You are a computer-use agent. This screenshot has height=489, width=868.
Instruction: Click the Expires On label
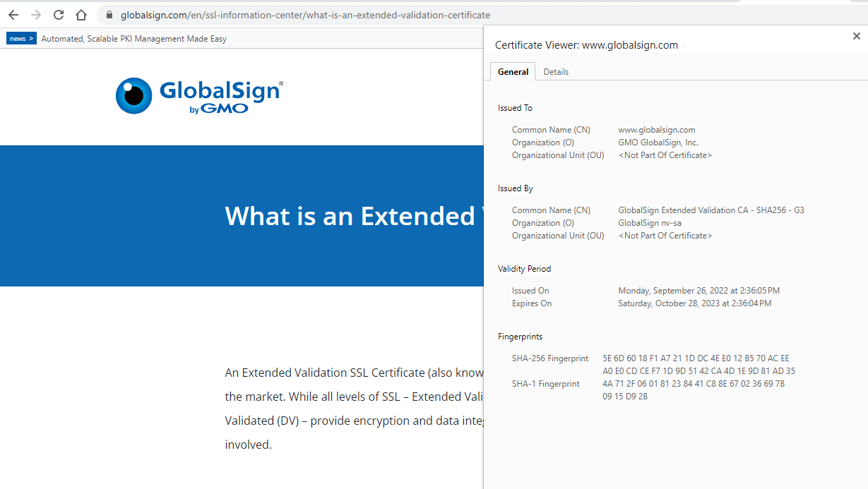pos(532,303)
